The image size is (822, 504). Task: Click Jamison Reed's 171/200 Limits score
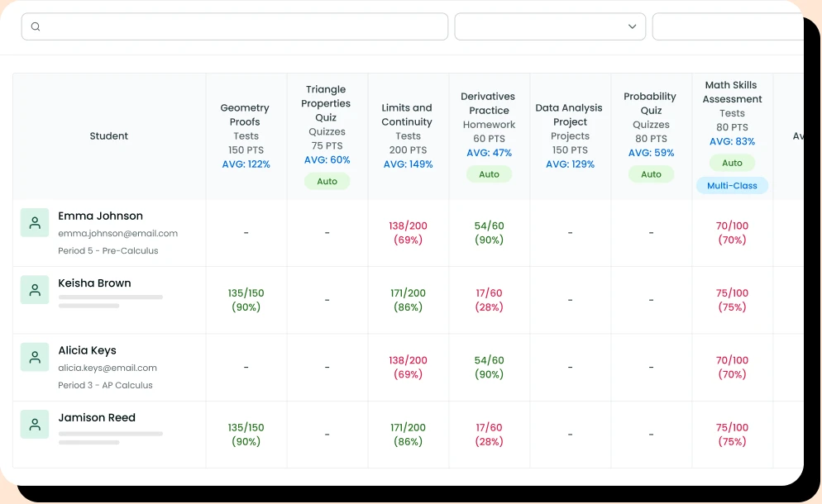tap(408, 435)
